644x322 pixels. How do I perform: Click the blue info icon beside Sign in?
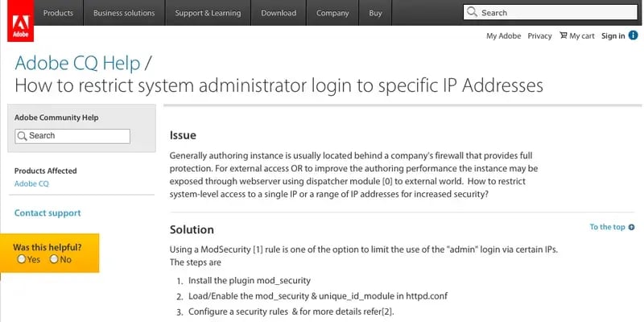click(634, 35)
